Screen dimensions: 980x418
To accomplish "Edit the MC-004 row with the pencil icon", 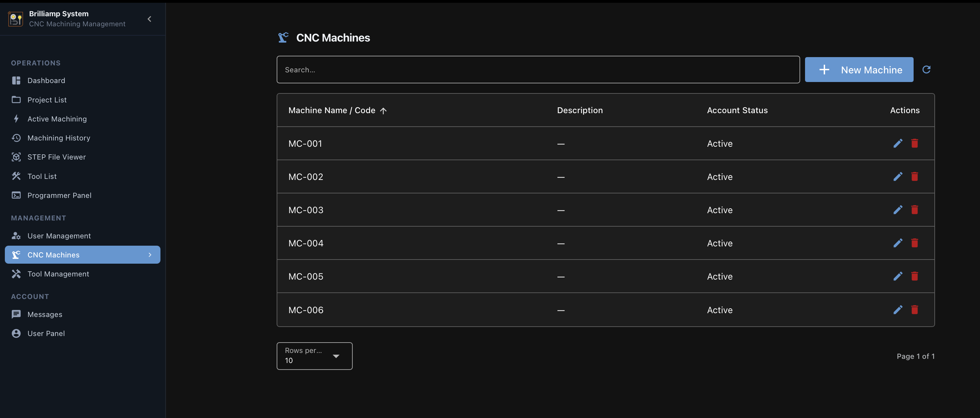I will (x=898, y=243).
